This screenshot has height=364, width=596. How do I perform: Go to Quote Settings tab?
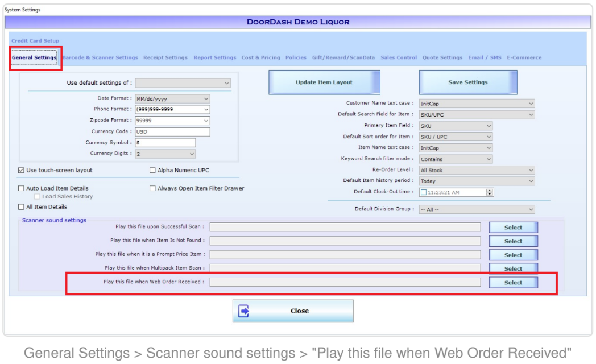442,57
